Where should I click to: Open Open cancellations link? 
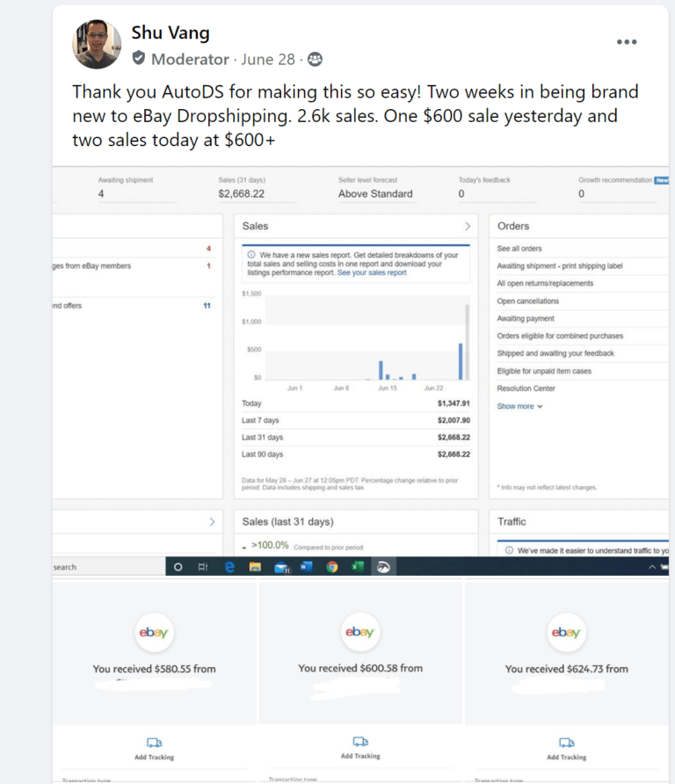click(528, 301)
